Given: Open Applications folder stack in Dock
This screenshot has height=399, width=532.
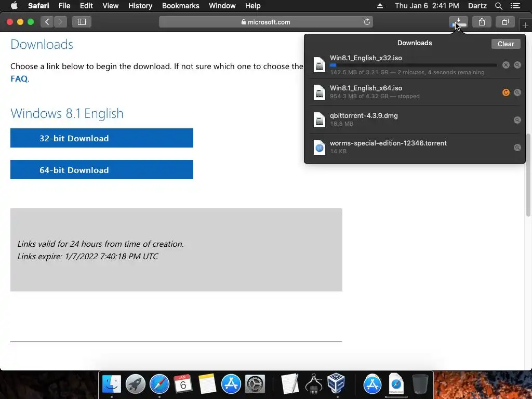Looking at the screenshot, I should (x=372, y=384).
